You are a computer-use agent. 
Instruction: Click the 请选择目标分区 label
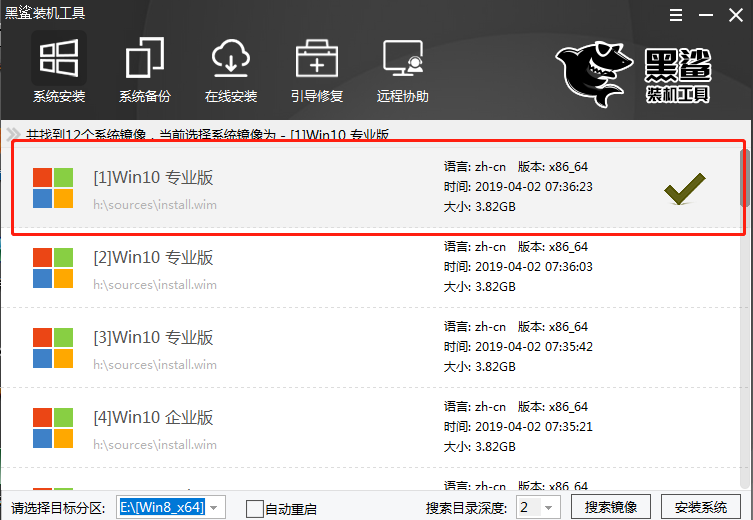[x=58, y=508]
